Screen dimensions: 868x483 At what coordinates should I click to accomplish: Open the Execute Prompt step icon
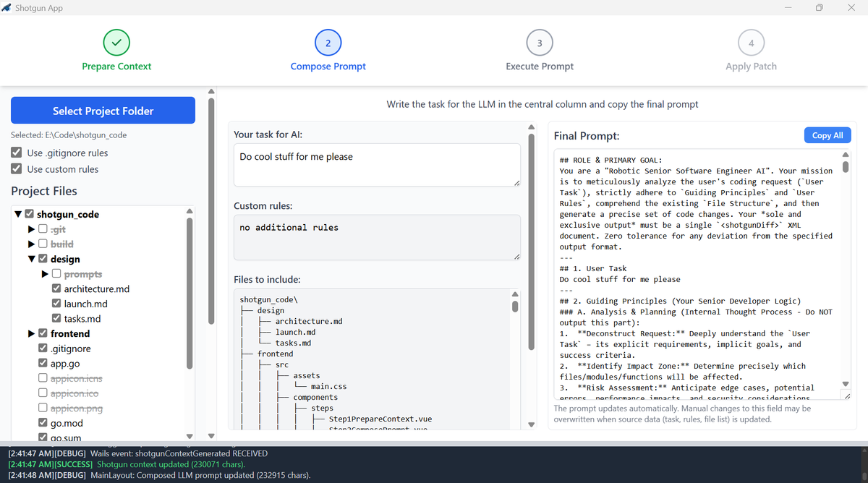click(539, 43)
